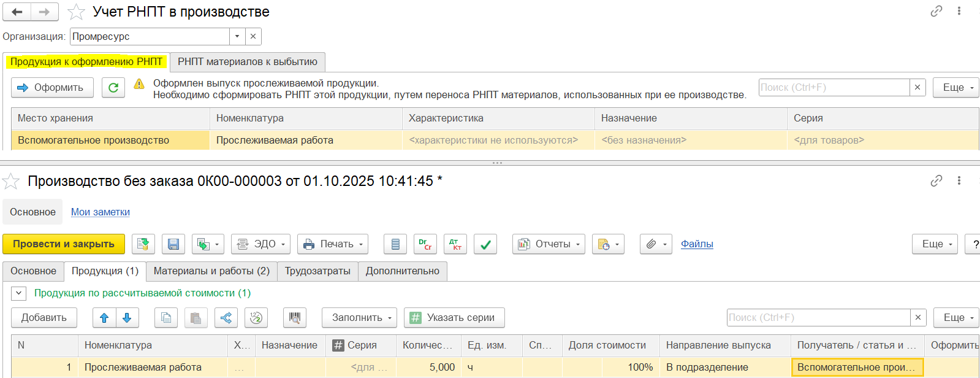Click the Dt/Kt accounting entries icon
980x378 pixels.
point(455,244)
